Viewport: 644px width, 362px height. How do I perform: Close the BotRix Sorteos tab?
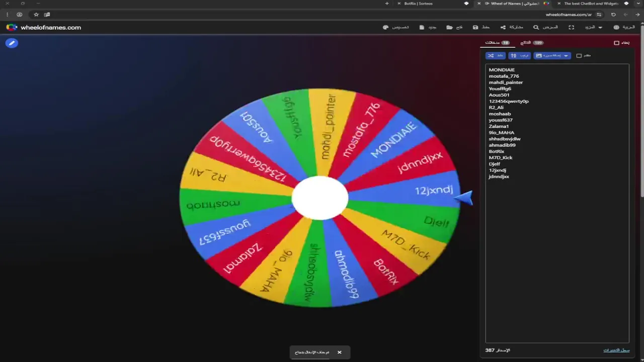tap(400, 4)
